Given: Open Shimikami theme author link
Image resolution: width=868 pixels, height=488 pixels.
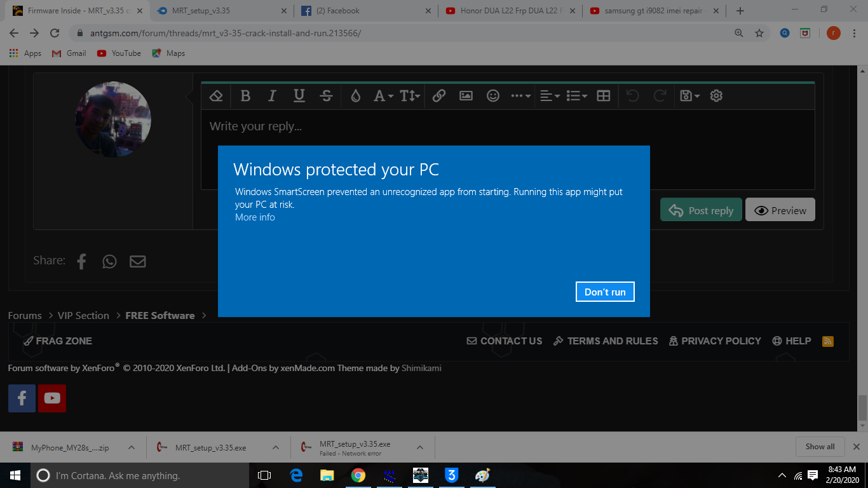Looking at the screenshot, I should tap(421, 368).
